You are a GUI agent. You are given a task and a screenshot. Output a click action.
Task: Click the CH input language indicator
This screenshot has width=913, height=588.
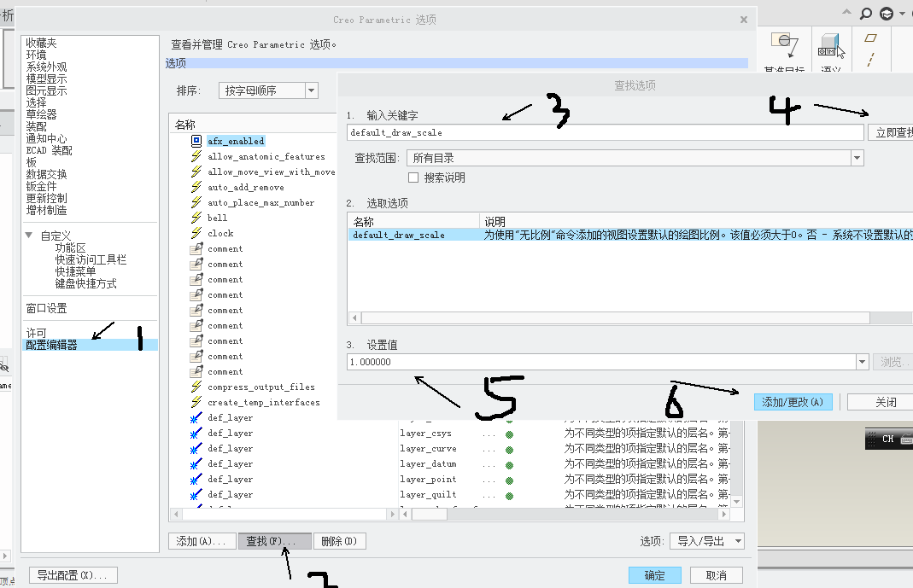887,440
